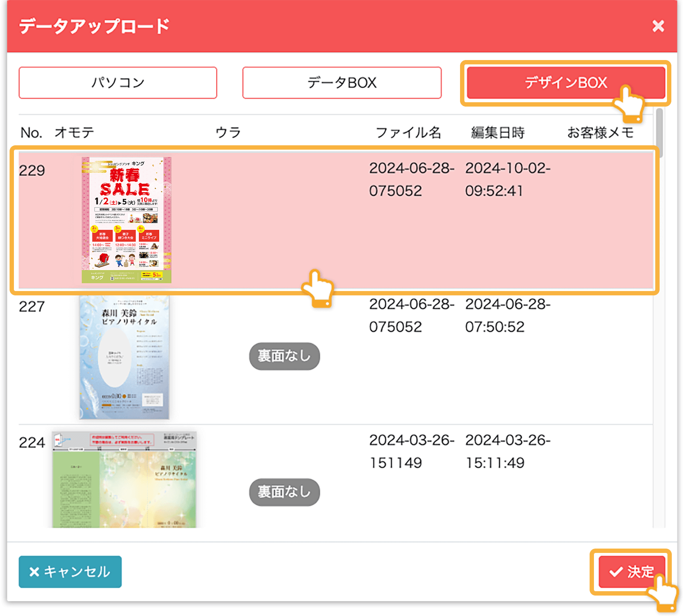Click the お客様メモ column header

coord(600,132)
